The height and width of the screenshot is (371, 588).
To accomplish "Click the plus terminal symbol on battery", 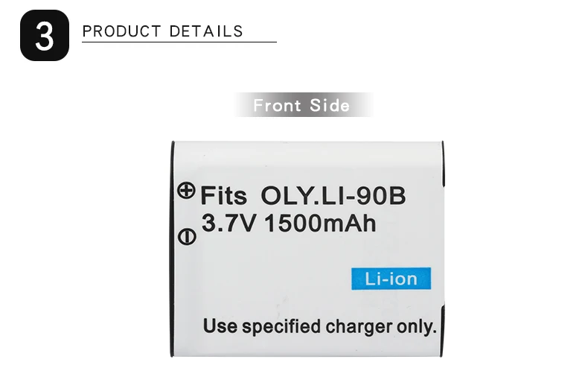I will (x=186, y=191).
